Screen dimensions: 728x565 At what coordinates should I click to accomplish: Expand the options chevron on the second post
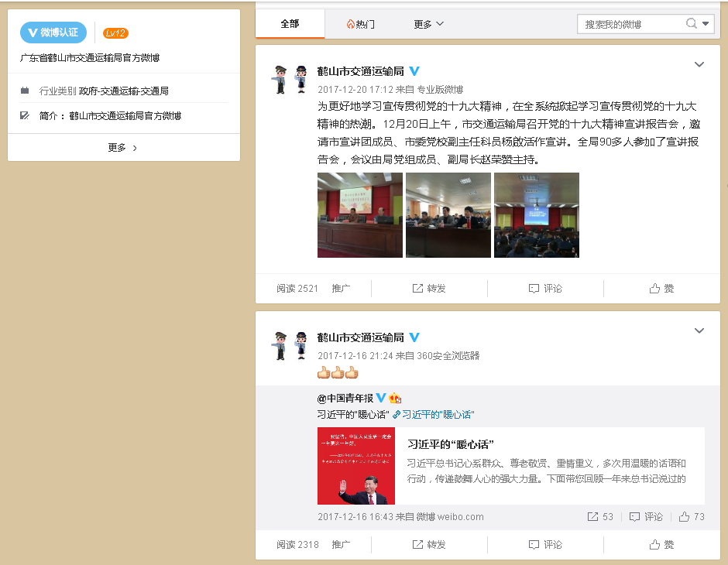click(699, 330)
